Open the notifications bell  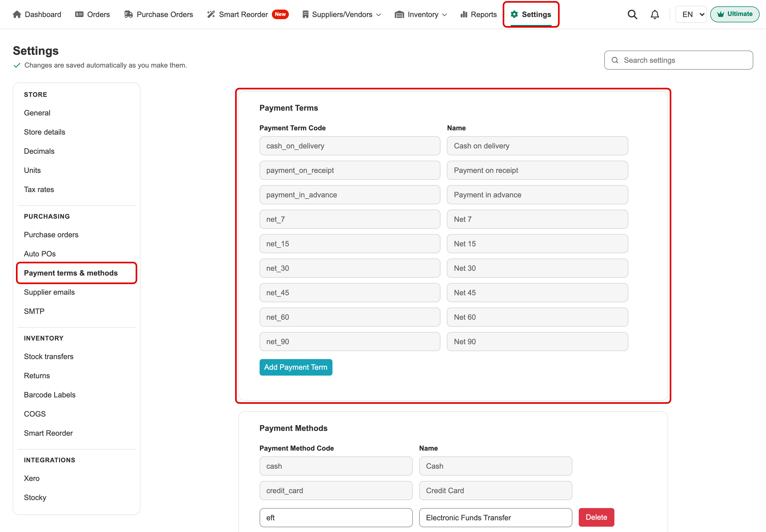(x=655, y=14)
